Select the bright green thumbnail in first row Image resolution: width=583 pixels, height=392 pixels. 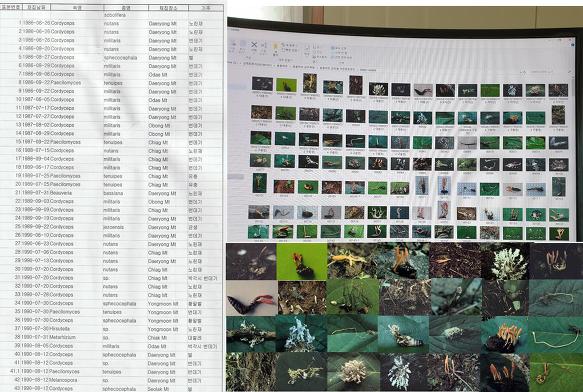click(286, 85)
